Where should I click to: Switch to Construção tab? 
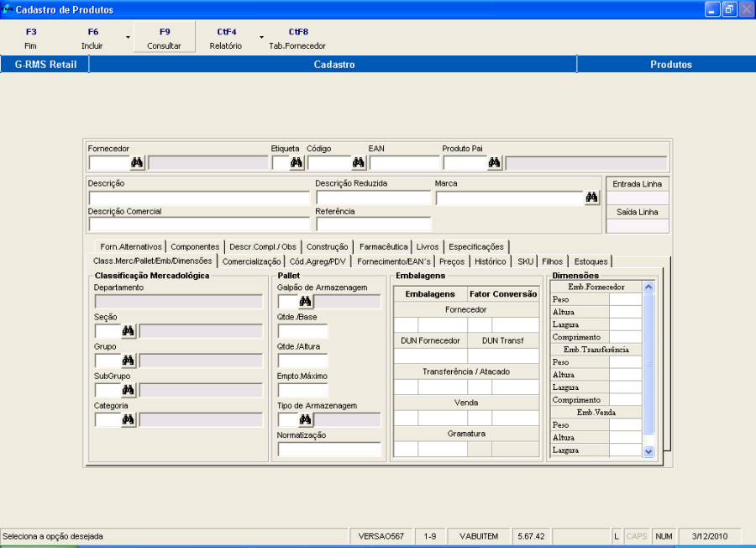click(327, 247)
